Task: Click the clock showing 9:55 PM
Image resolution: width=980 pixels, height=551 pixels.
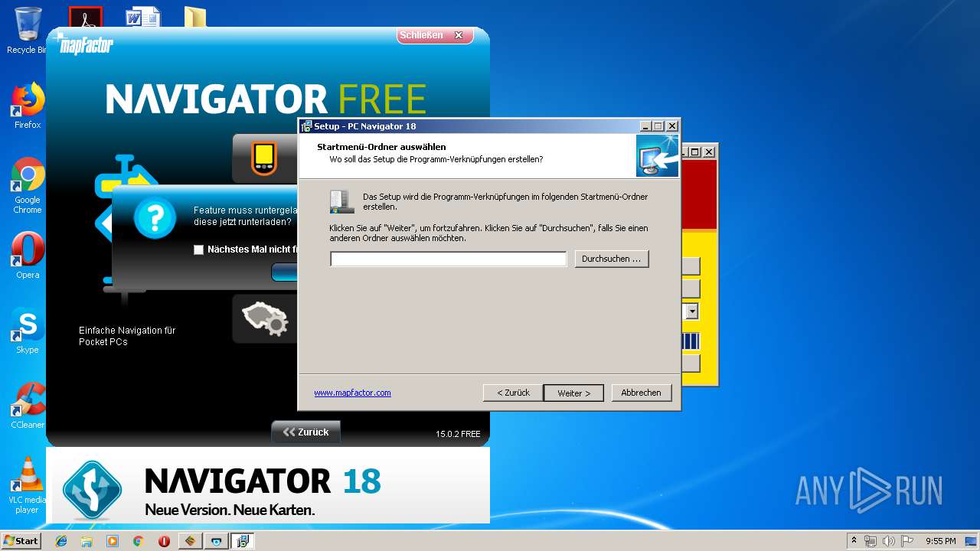Action: pos(940,541)
